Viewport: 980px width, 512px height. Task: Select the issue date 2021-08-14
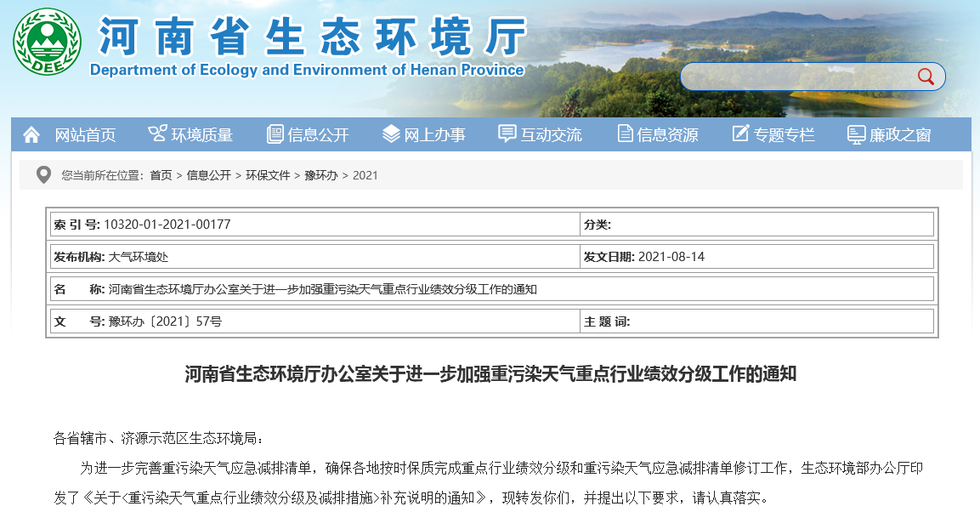[x=671, y=257]
